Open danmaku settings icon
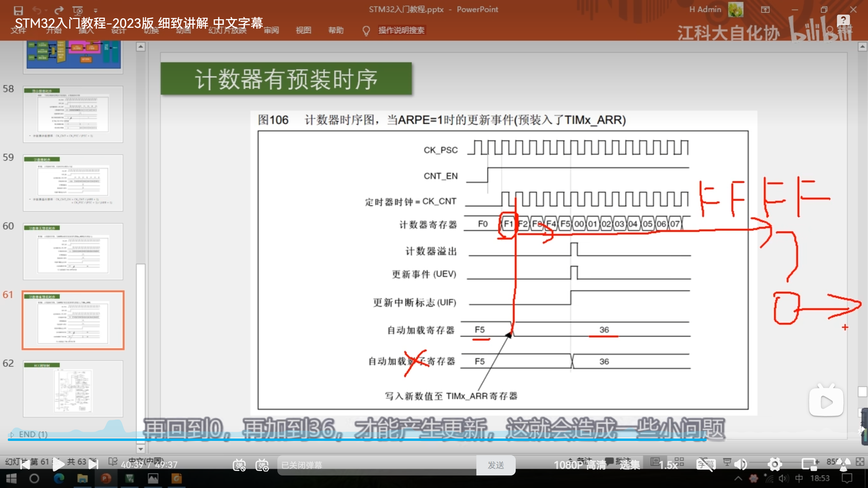 (x=262, y=465)
